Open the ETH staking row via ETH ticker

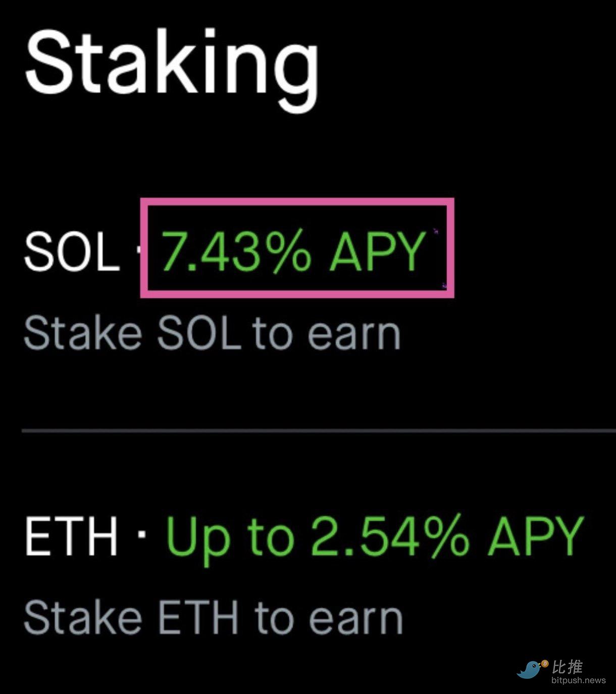pos(71,535)
